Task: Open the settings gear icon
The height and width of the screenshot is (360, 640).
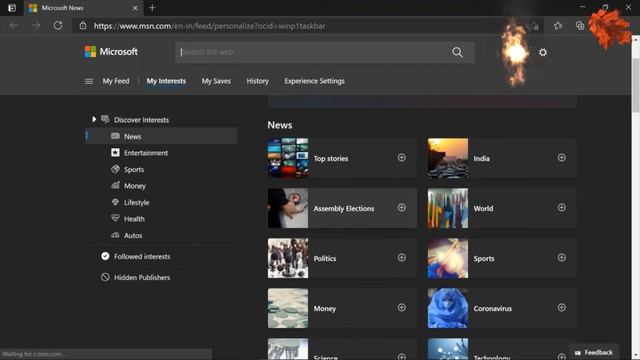Action: (543, 52)
